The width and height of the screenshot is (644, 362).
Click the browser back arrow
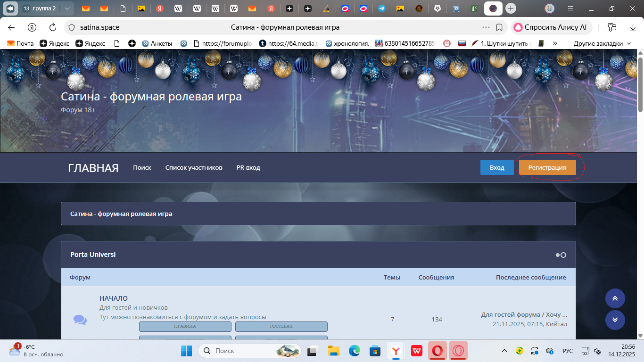(11, 27)
